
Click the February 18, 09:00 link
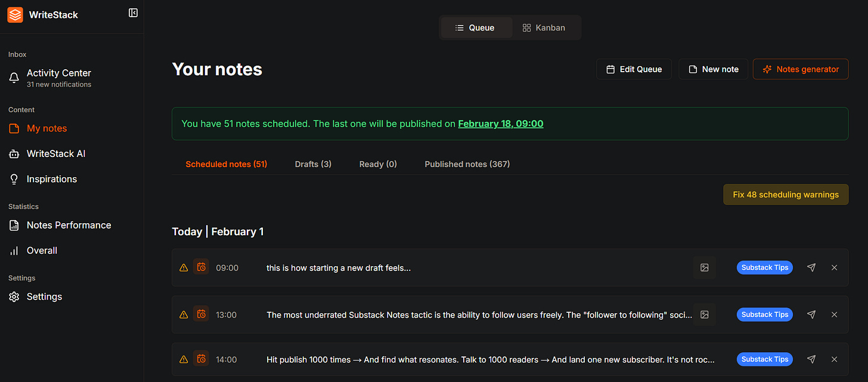[501, 124]
